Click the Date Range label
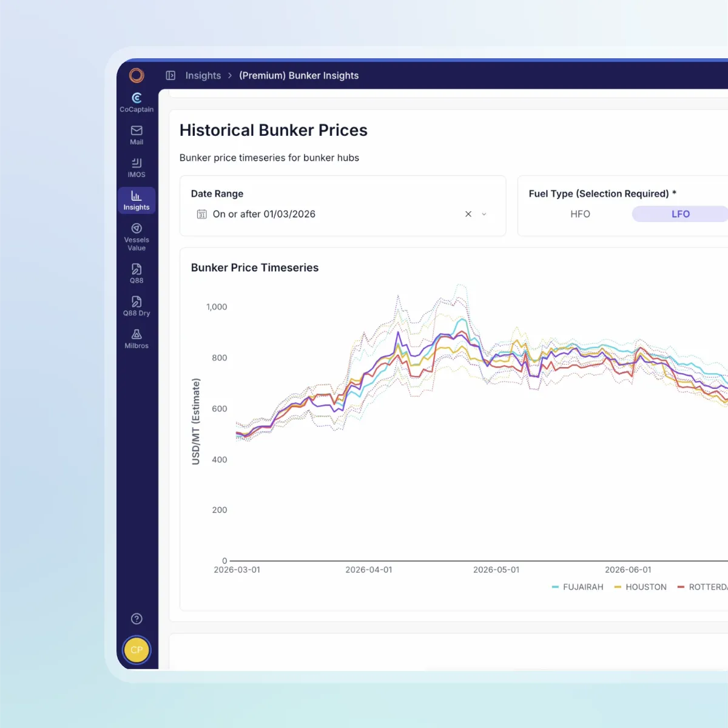Image resolution: width=728 pixels, height=728 pixels. (x=217, y=194)
